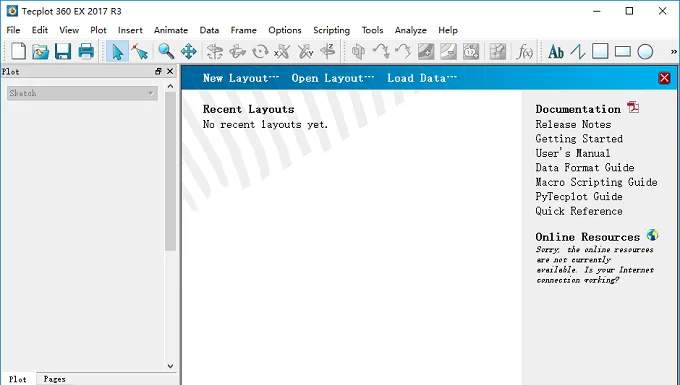The height and width of the screenshot is (385, 680).
Task: Open the Tools menu
Action: 373,30
